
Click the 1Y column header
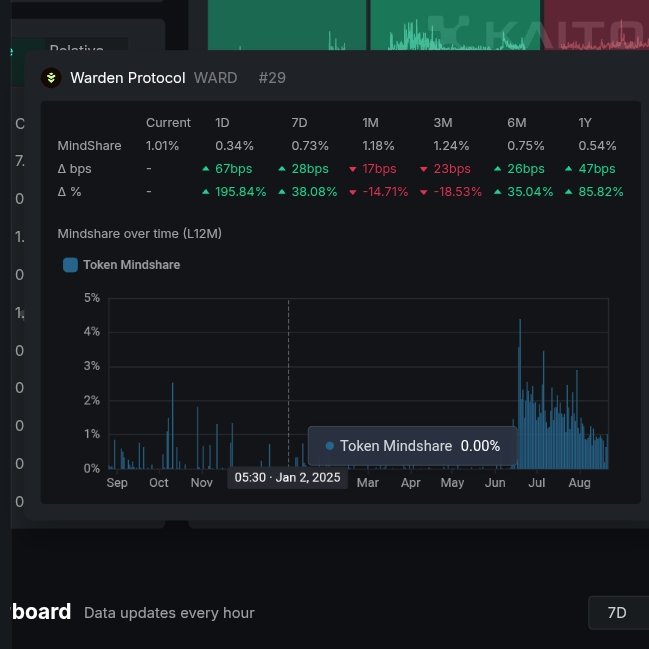coord(585,123)
